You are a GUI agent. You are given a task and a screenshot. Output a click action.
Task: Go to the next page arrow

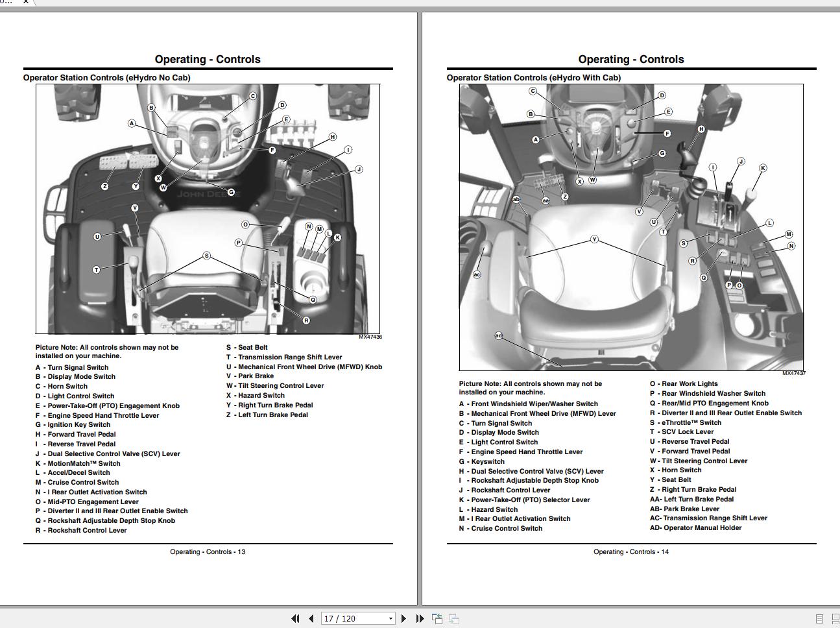pyautogui.click(x=403, y=619)
